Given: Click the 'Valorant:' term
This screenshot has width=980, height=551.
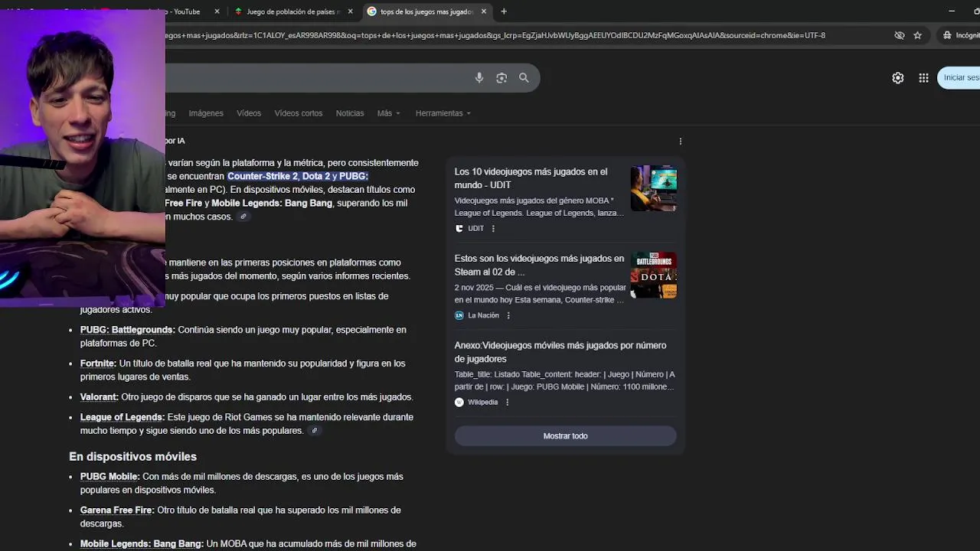Looking at the screenshot, I should (100, 397).
